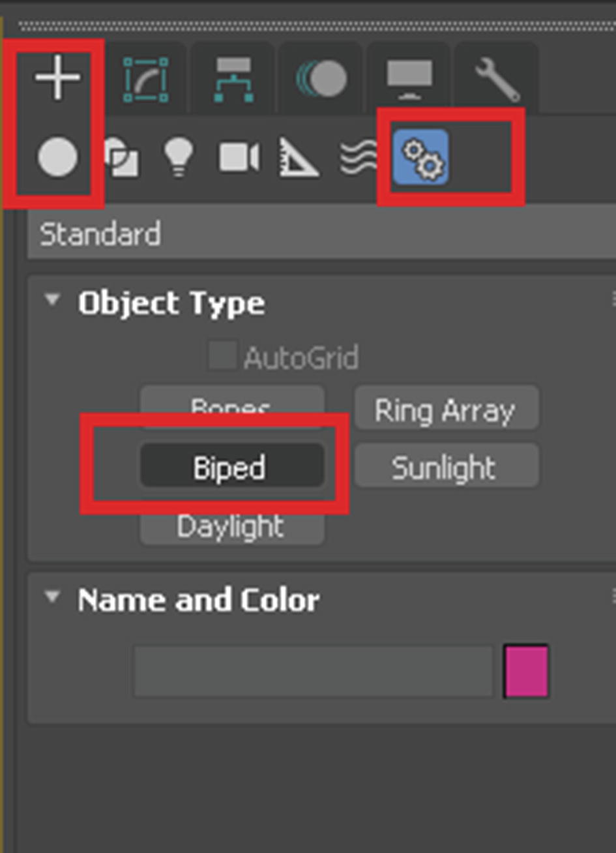Collapse the Name and Color rollout
The height and width of the screenshot is (853, 616).
click(51, 597)
